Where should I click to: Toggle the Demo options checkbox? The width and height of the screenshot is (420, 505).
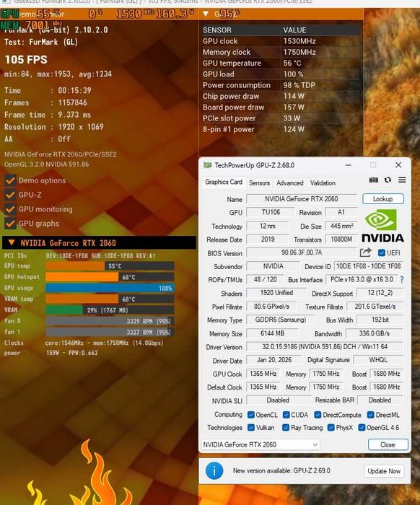10,180
